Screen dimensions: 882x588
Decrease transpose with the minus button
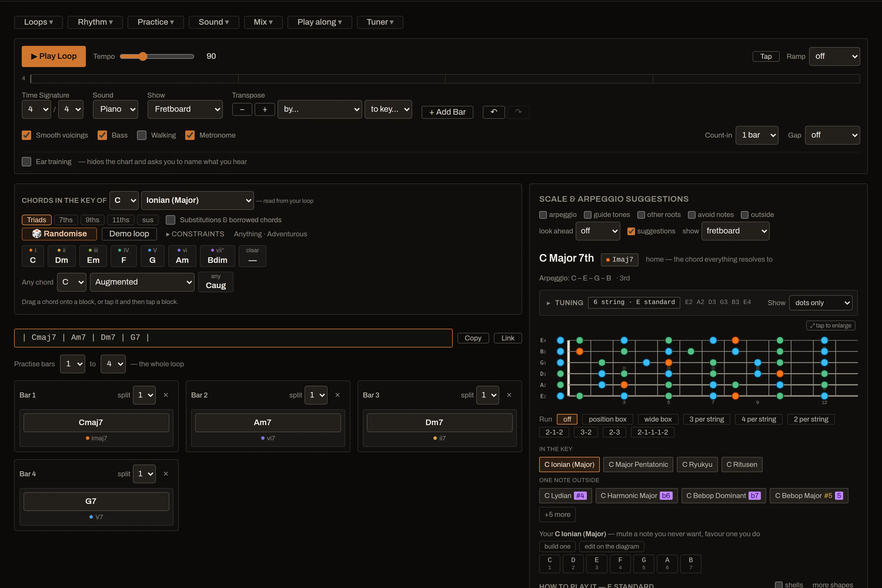[x=242, y=109]
